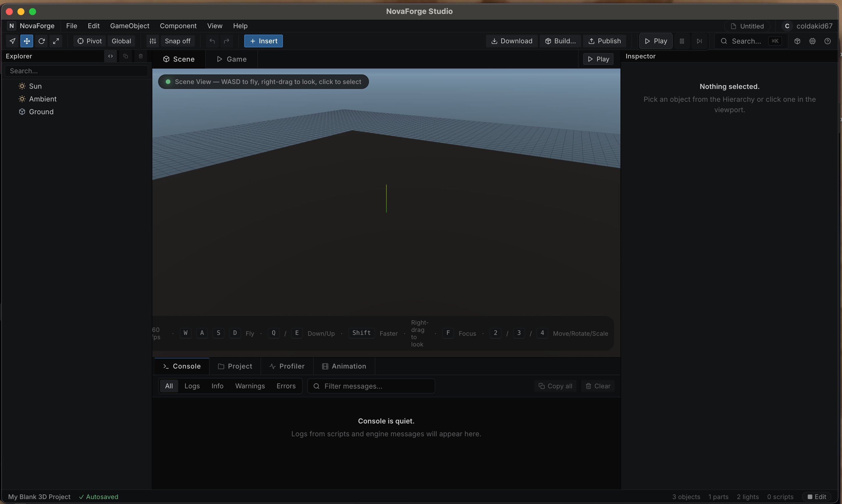Viewport: 842px width, 504px height.
Task: Open the GameObject menu
Action: pos(130,26)
